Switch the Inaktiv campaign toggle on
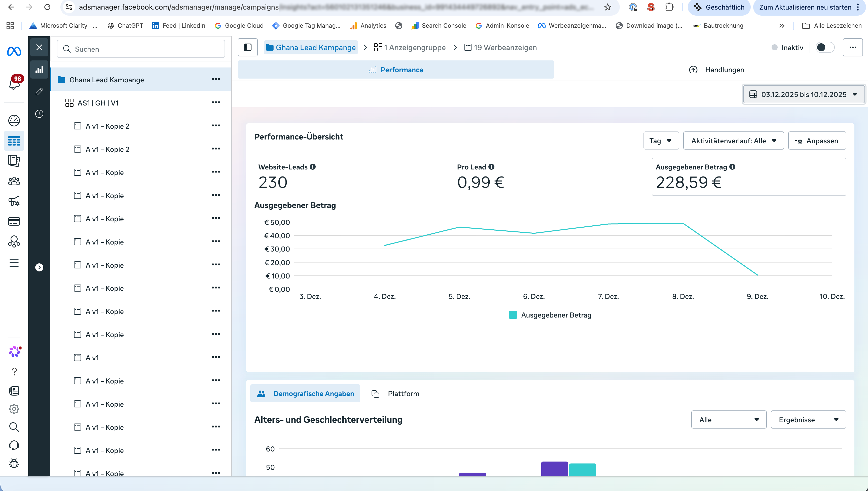 click(x=824, y=48)
